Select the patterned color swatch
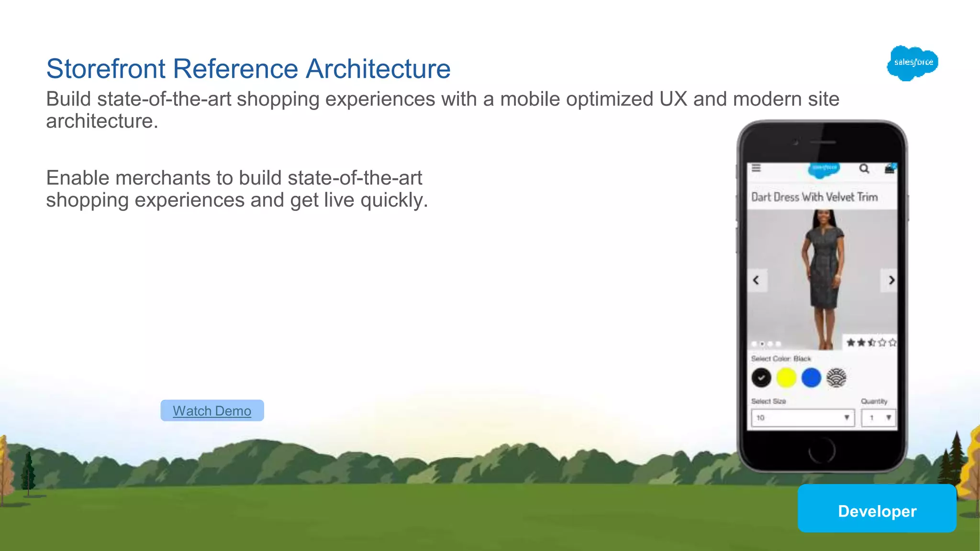 tap(836, 378)
